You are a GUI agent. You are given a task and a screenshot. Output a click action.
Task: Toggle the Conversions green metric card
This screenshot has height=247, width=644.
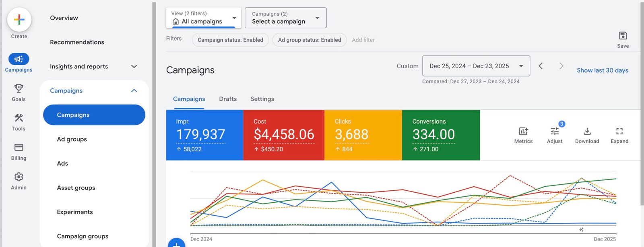pyautogui.click(x=441, y=135)
